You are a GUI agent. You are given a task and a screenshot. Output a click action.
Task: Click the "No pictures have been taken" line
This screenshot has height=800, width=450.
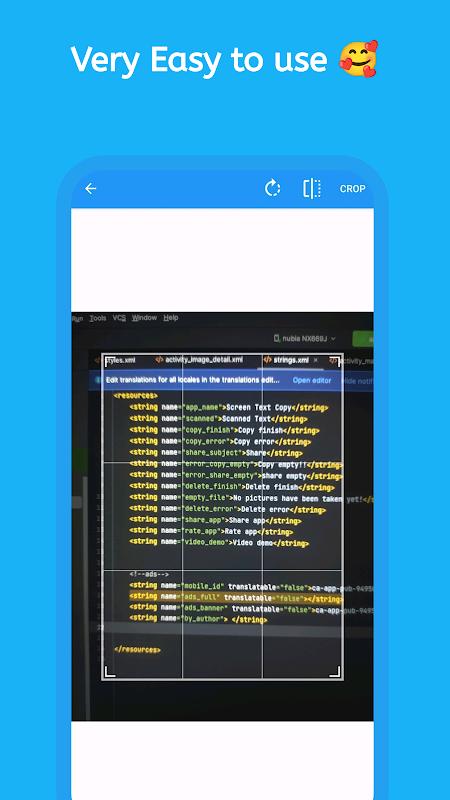[x=251, y=498]
